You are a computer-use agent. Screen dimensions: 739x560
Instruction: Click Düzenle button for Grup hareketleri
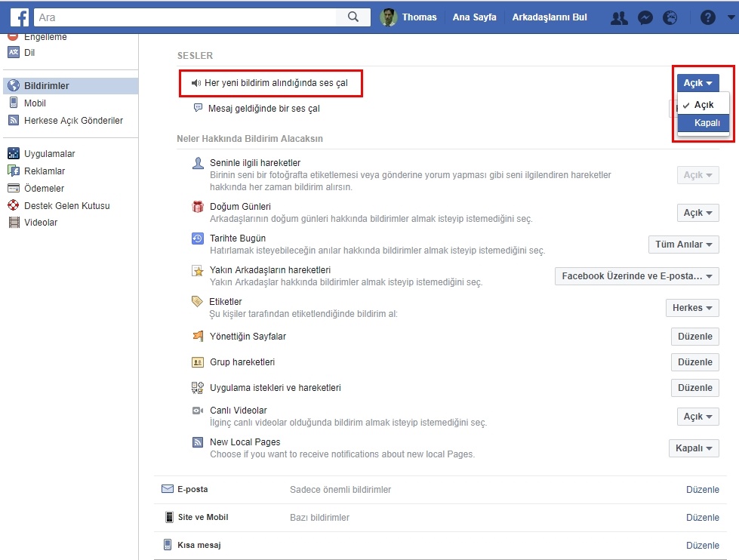pos(695,362)
